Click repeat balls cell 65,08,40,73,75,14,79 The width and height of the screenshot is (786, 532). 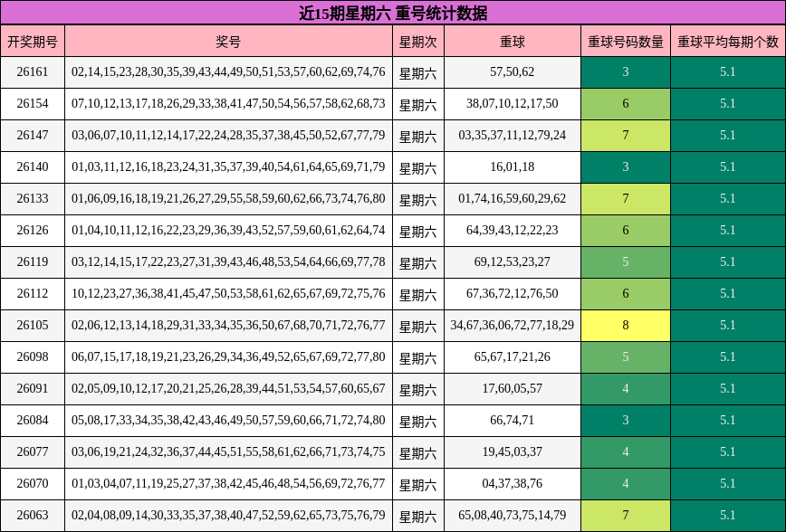click(513, 516)
